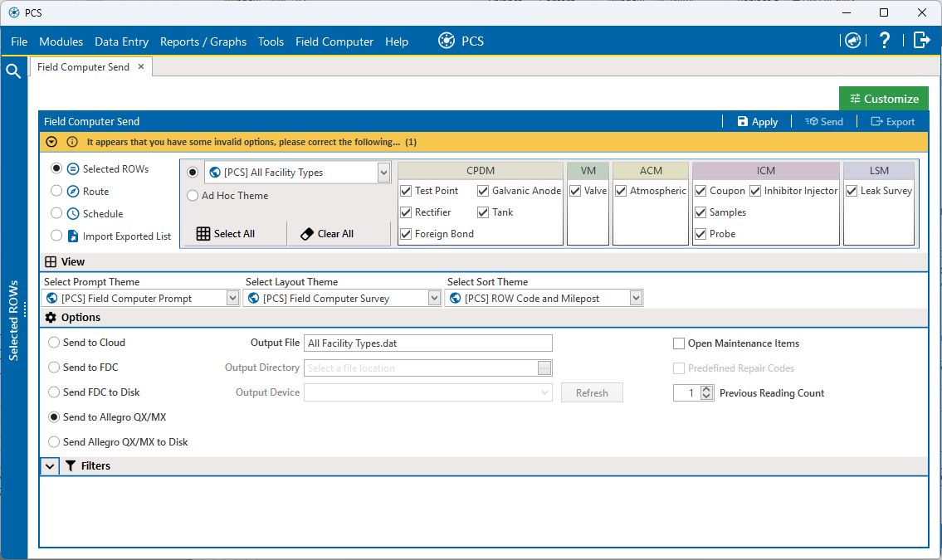Select the Send to Cloud option
Image resolution: width=942 pixels, height=560 pixels.
pyautogui.click(x=54, y=342)
